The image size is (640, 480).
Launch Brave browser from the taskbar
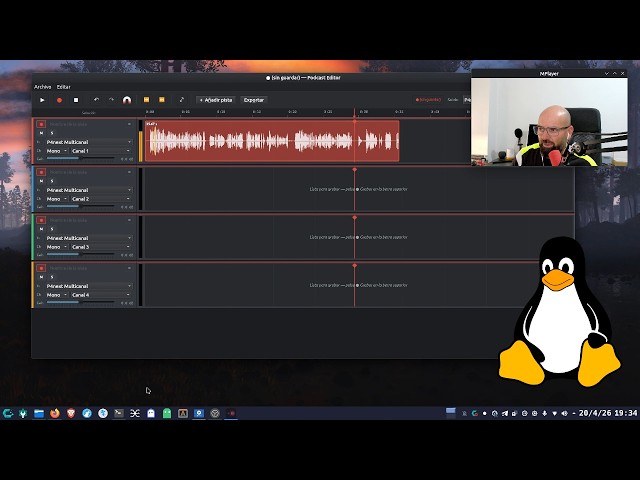[71, 413]
